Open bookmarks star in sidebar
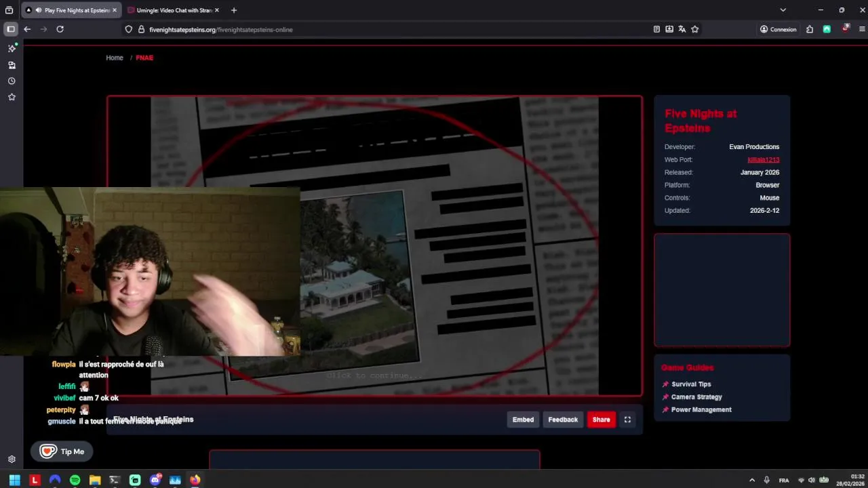Image resolution: width=868 pixels, height=488 pixels. coord(12,97)
